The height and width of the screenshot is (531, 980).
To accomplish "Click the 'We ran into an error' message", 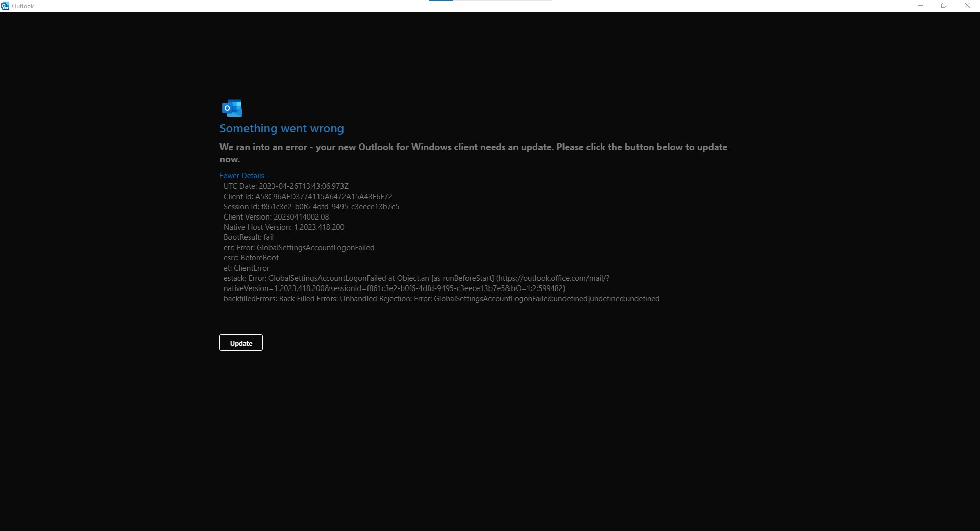I will [x=473, y=153].
